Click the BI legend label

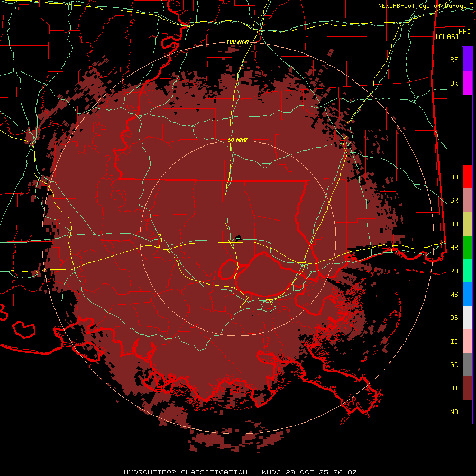click(454, 388)
